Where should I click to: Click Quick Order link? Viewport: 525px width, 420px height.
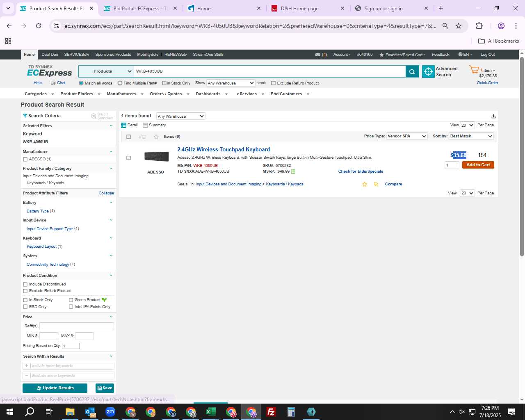[487, 83]
